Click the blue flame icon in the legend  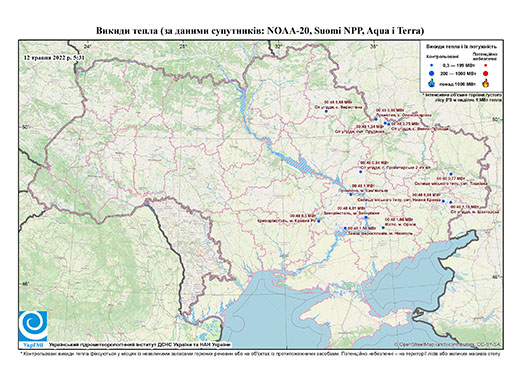[x=432, y=83]
